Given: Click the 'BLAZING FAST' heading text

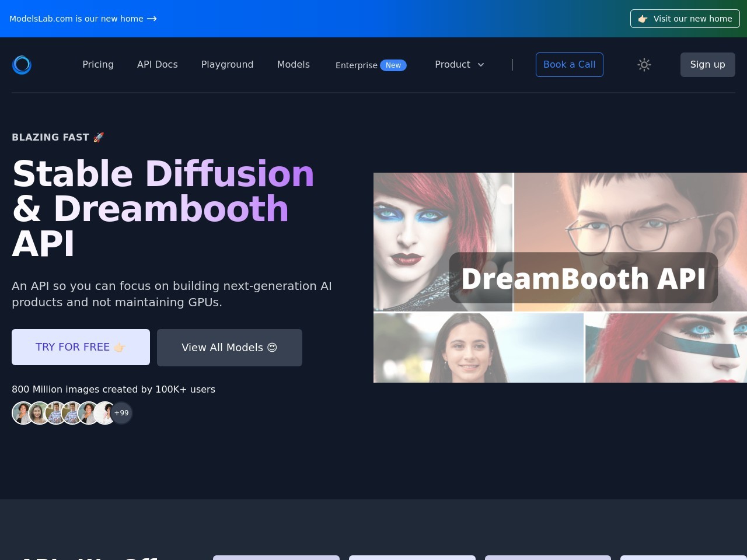Looking at the screenshot, I should click(x=57, y=137).
